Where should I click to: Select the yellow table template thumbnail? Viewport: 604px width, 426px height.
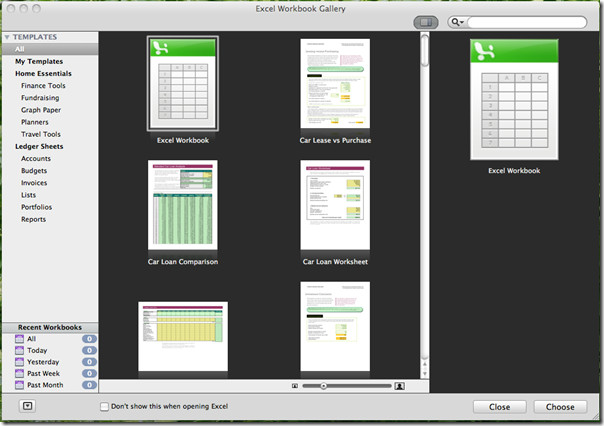click(x=183, y=336)
